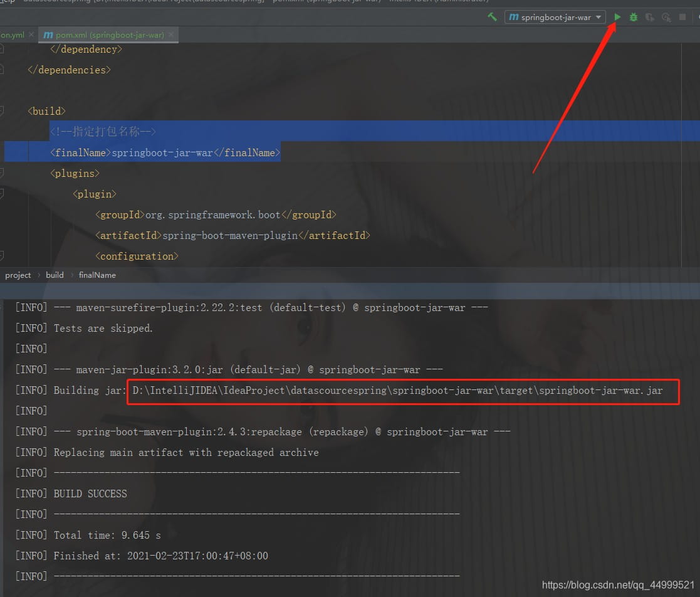Open the springboot-jar-war run configuration dropdown

click(555, 18)
